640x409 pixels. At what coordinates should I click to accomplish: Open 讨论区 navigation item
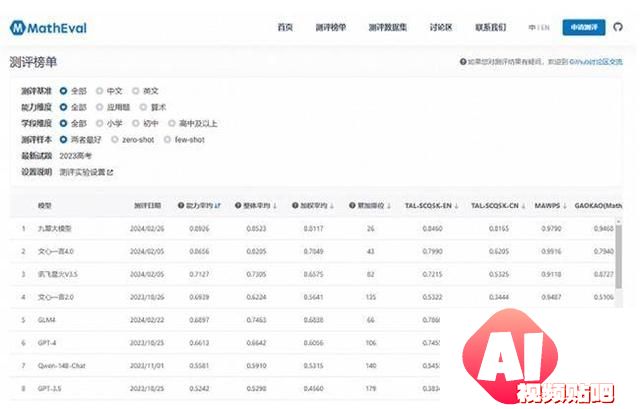441,27
